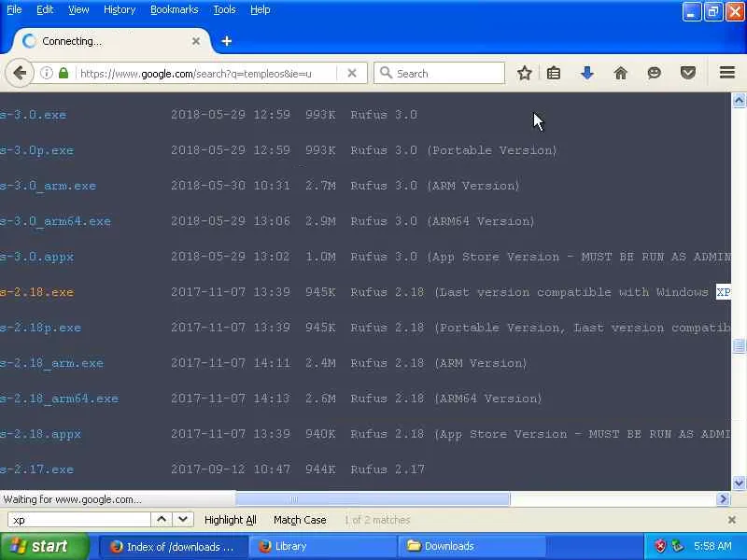Switch to Downloads folder taskbar window
This screenshot has height=560, width=747.
[472, 547]
